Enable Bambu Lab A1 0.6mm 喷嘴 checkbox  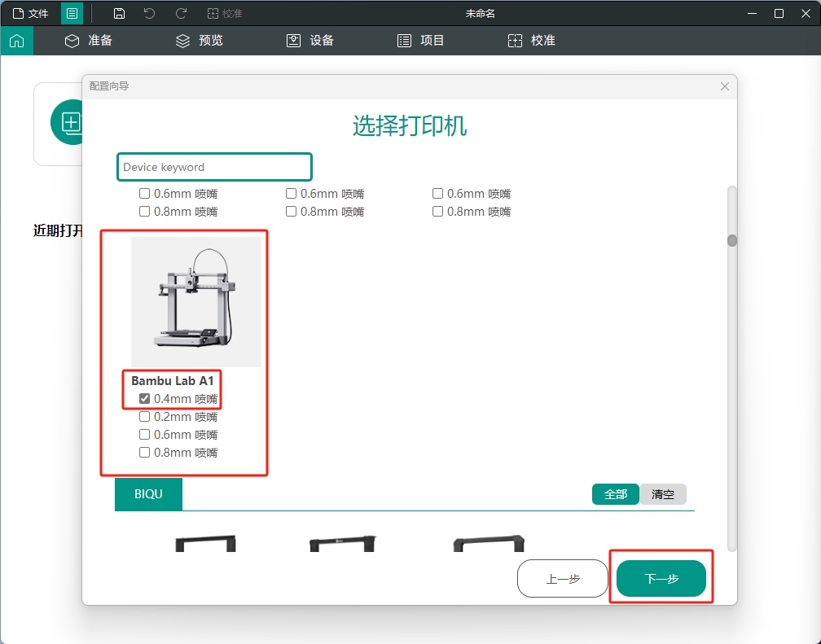(144, 435)
